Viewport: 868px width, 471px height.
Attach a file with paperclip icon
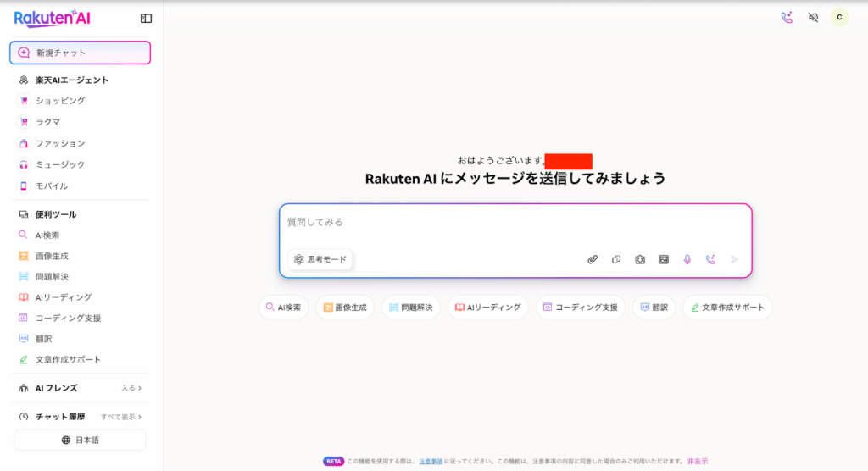point(593,259)
